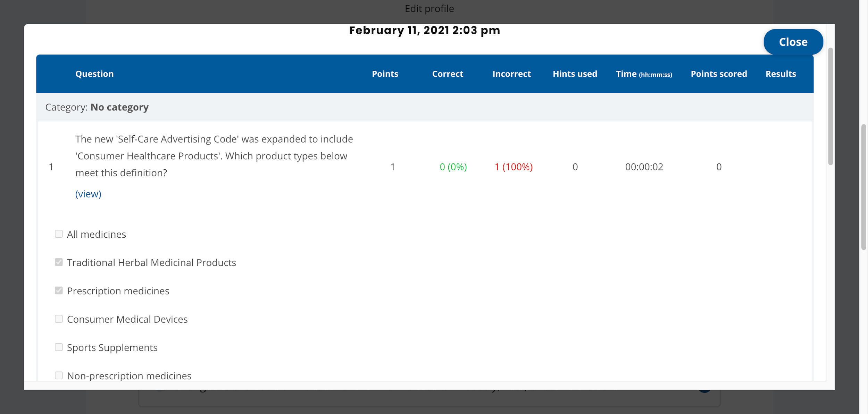Select the Sports Supplements checkbox

[59, 347]
